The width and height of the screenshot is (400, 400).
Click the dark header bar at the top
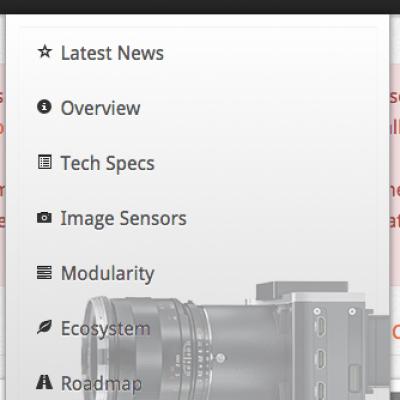pyautogui.click(x=200, y=7)
